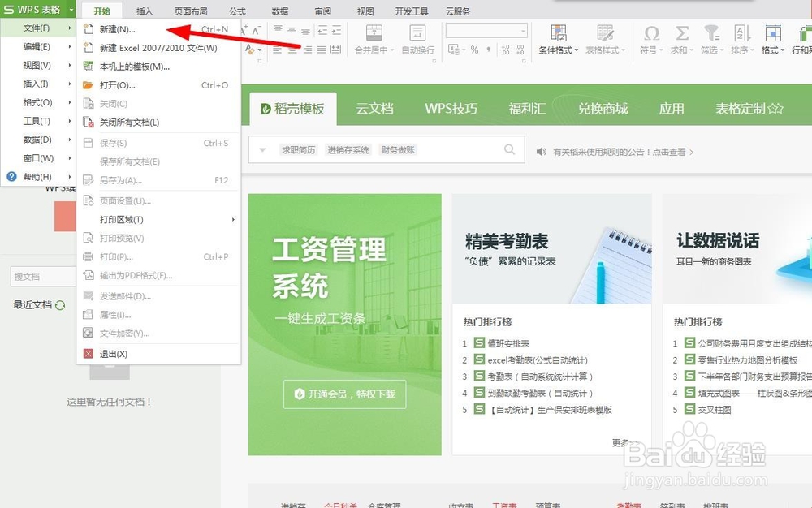Screen dimensions: 812x508
Task: Click the Sigma sum icon
Action: (682, 33)
